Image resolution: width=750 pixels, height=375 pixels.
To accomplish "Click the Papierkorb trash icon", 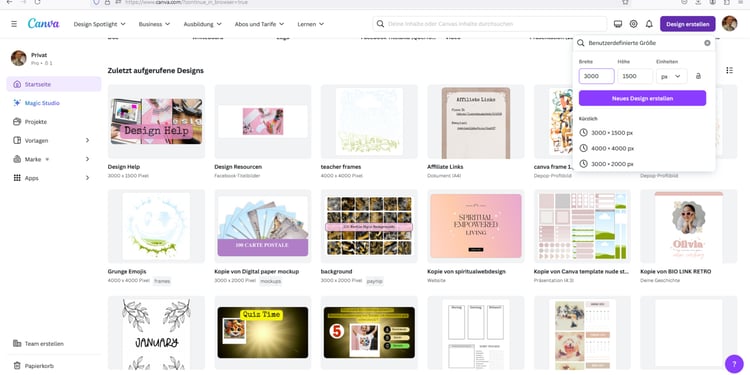I will [x=17, y=366].
